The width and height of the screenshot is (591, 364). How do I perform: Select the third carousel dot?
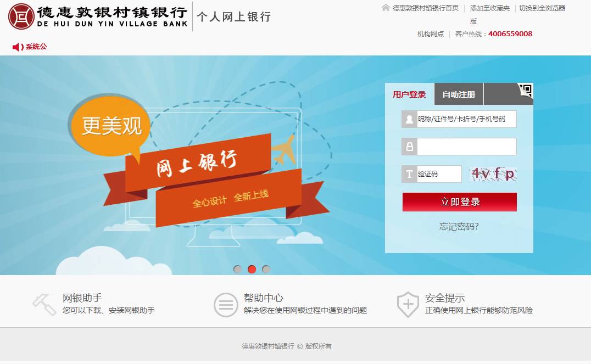(x=266, y=269)
